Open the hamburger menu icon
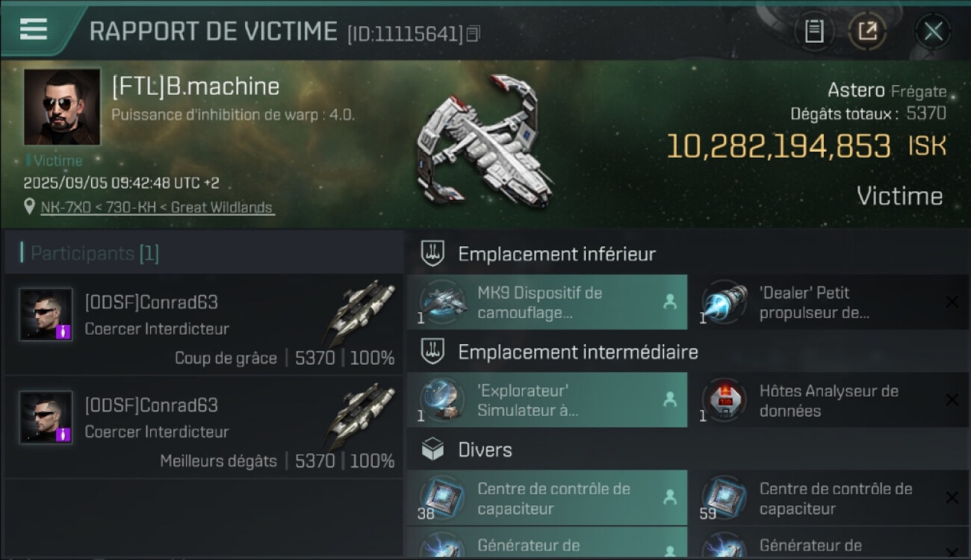Screen dimensions: 971x560 pos(33,29)
